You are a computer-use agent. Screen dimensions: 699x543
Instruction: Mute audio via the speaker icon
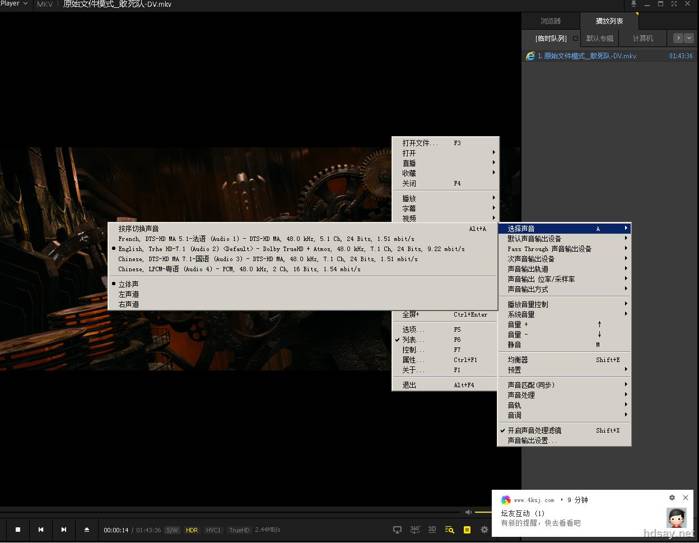point(468,512)
